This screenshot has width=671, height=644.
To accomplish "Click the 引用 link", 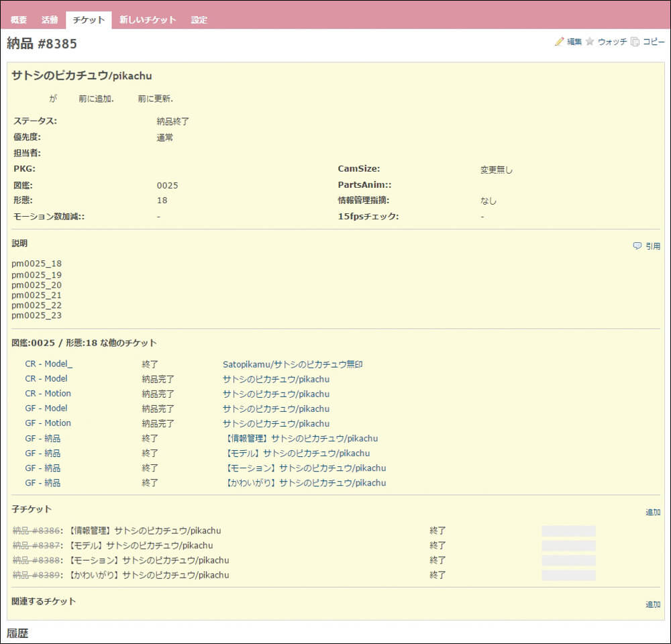I will pyautogui.click(x=653, y=246).
